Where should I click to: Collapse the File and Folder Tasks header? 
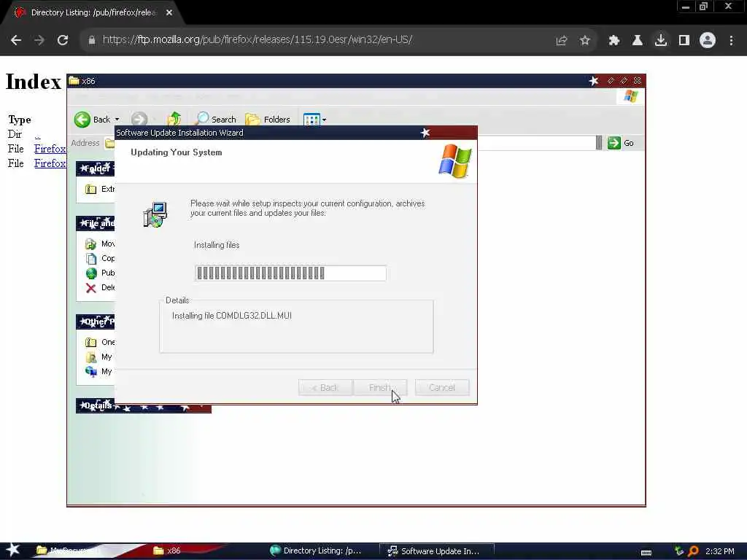[x=96, y=223]
